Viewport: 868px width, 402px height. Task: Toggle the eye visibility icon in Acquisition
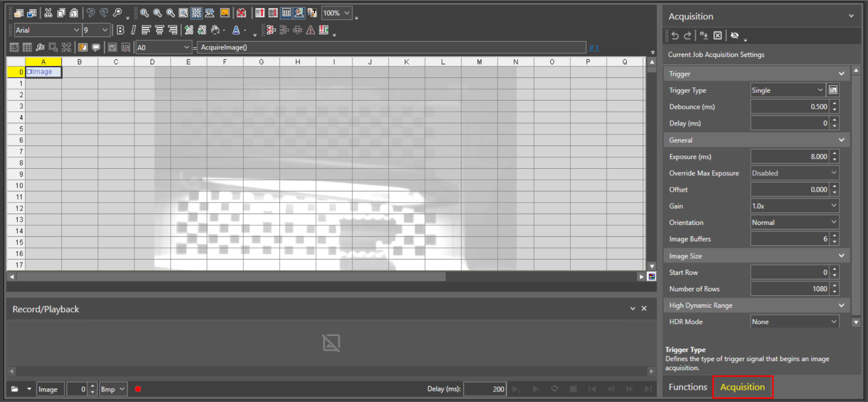734,35
